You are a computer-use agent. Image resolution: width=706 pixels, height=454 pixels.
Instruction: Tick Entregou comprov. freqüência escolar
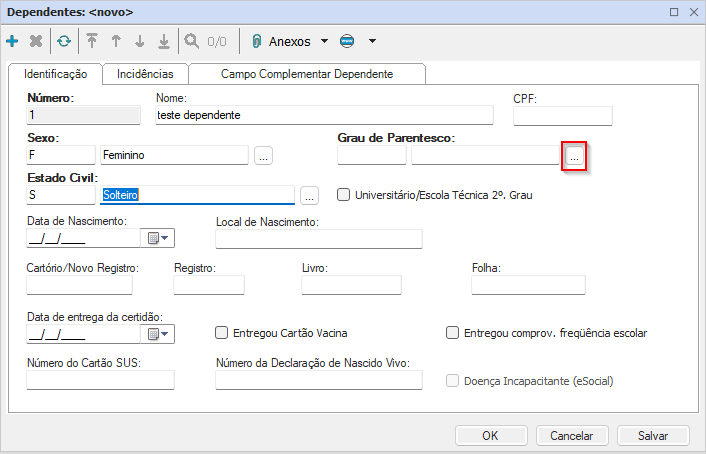[453, 333]
